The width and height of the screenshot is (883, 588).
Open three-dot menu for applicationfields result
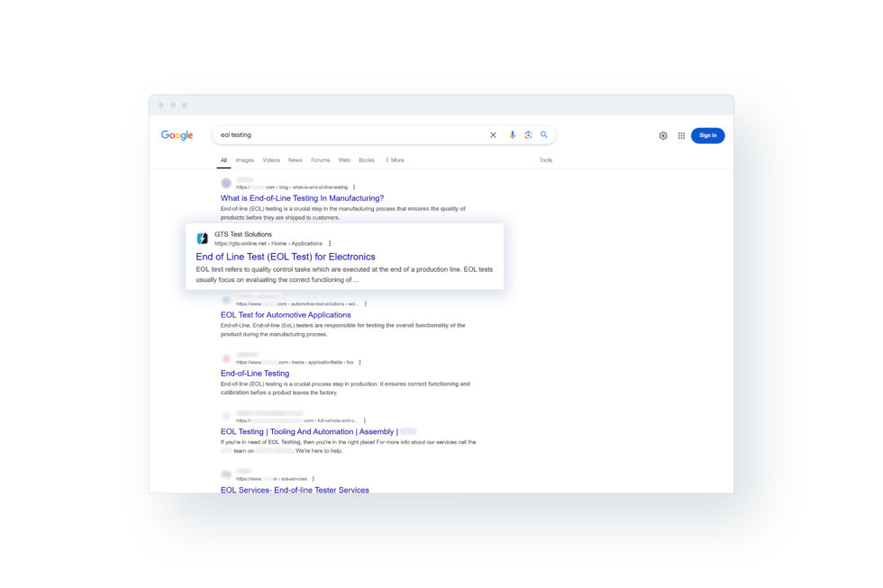360,362
